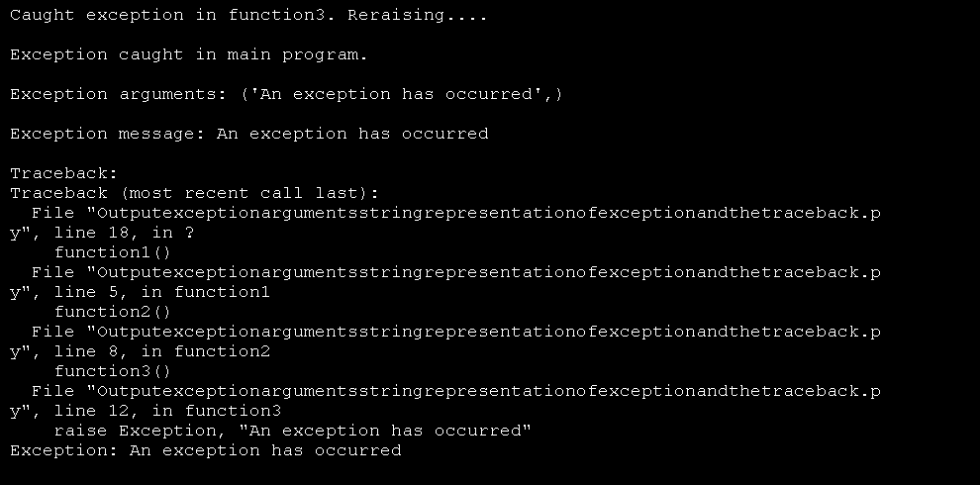This screenshot has width=980, height=485.
Task: Click the File path line above 'line 8'
Action: tap(455, 333)
